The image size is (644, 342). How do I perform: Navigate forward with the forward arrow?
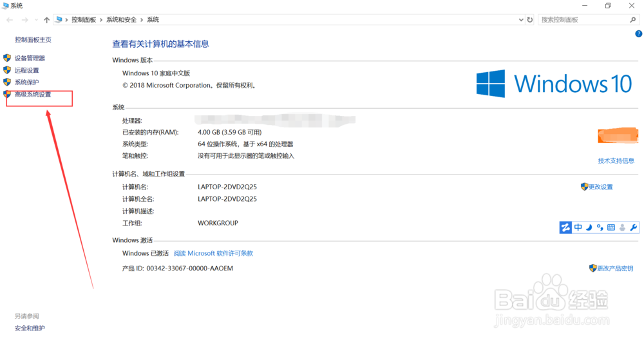(x=24, y=20)
